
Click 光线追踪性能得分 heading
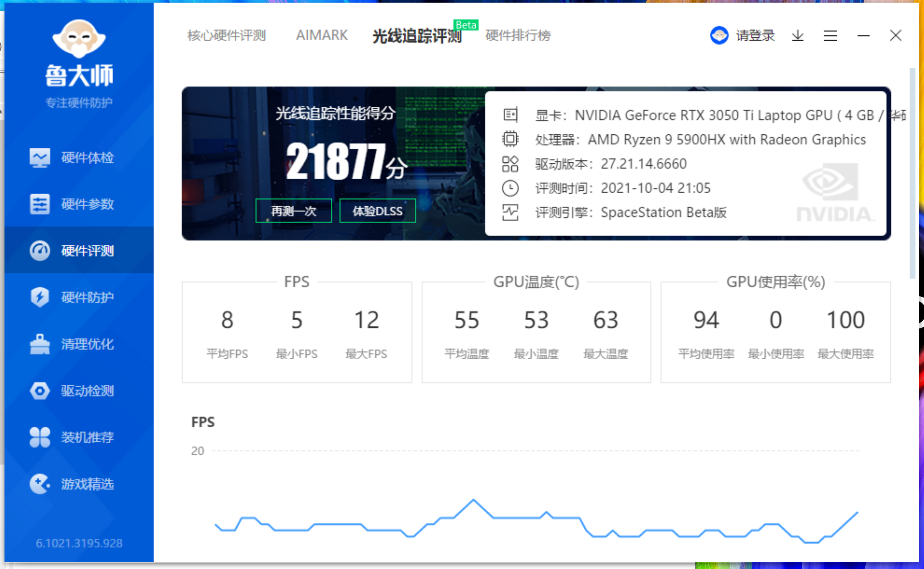(335, 113)
